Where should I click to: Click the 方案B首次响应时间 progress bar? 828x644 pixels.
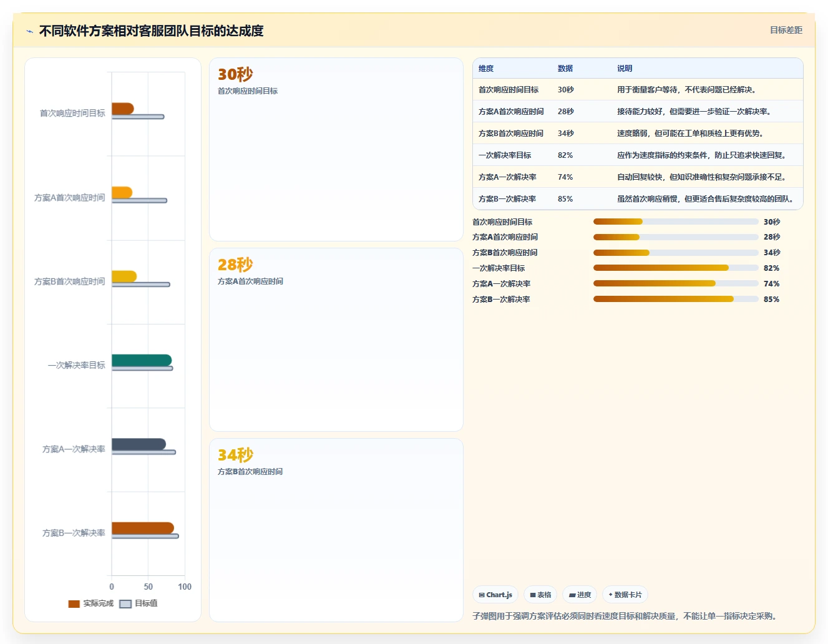click(x=676, y=253)
